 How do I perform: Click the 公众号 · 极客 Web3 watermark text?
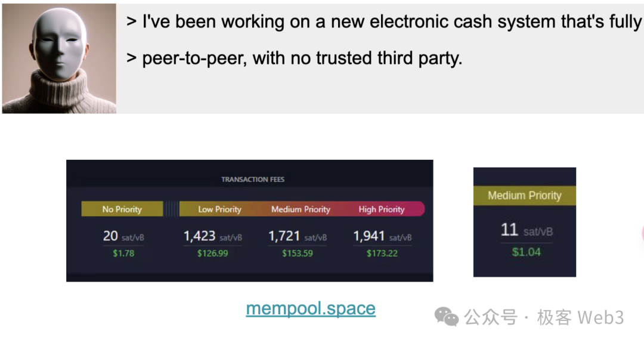[x=544, y=317]
